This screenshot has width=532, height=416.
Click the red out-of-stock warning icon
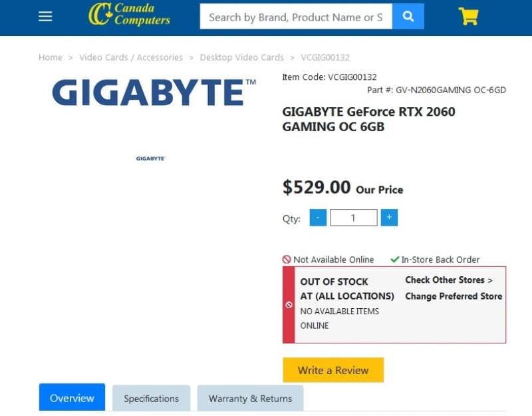click(289, 305)
